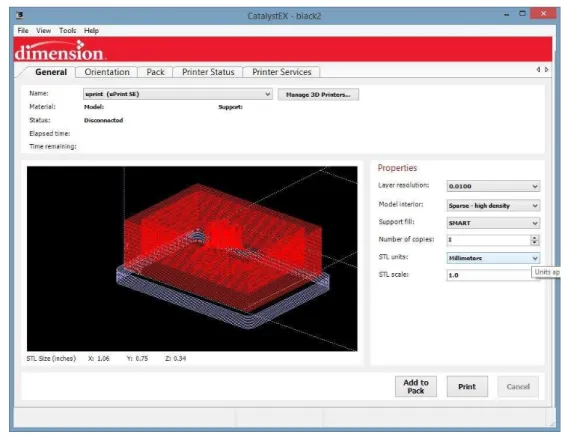Maximize the CatalystEX window
The width and height of the screenshot is (565, 438).
[522, 14]
